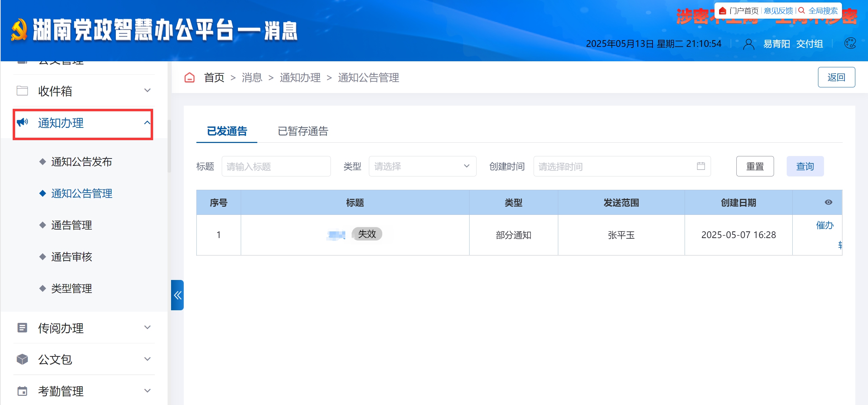
Task: Click the home icon in breadcrumb
Action: (189, 77)
